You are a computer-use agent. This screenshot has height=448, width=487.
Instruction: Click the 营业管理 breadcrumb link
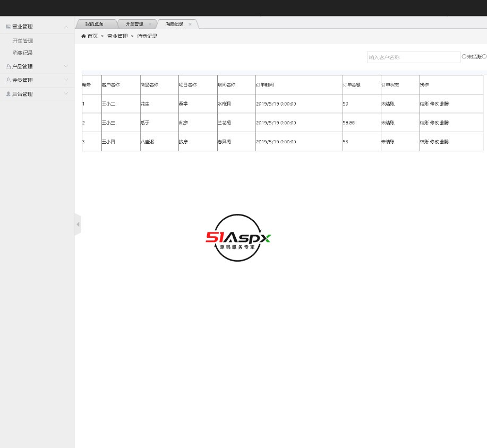(x=117, y=36)
